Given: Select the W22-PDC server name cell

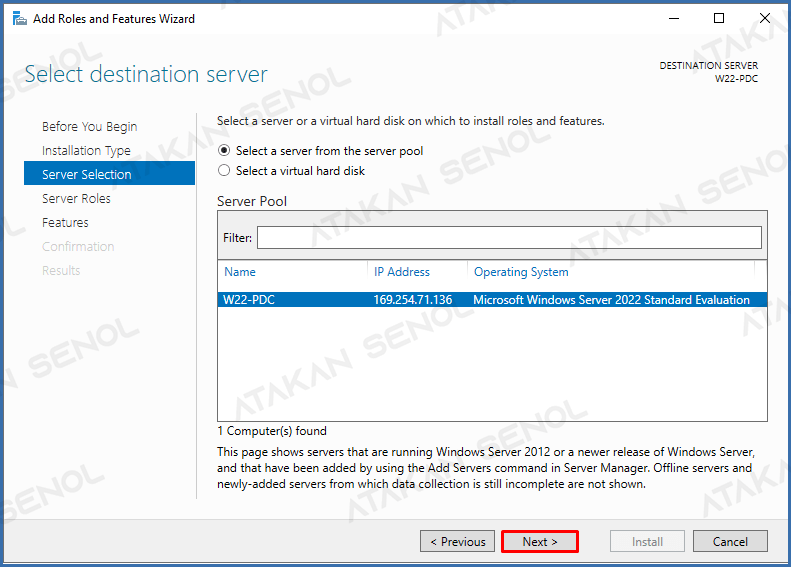Looking at the screenshot, I should tap(249, 300).
